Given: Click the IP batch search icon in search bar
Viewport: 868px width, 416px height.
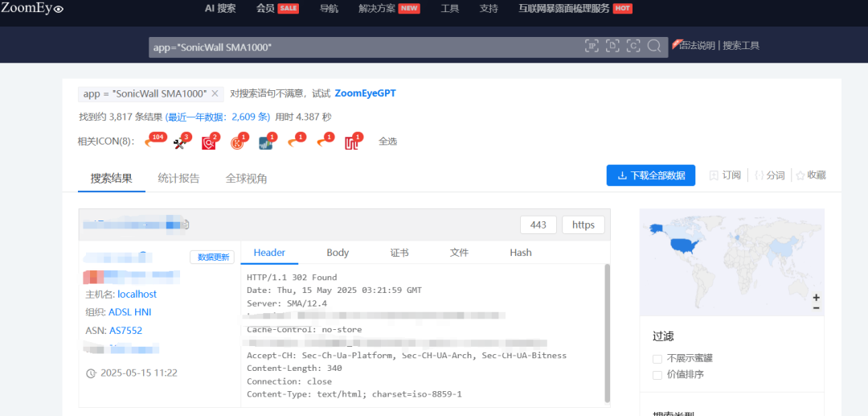Looking at the screenshot, I should (x=592, y=46).
